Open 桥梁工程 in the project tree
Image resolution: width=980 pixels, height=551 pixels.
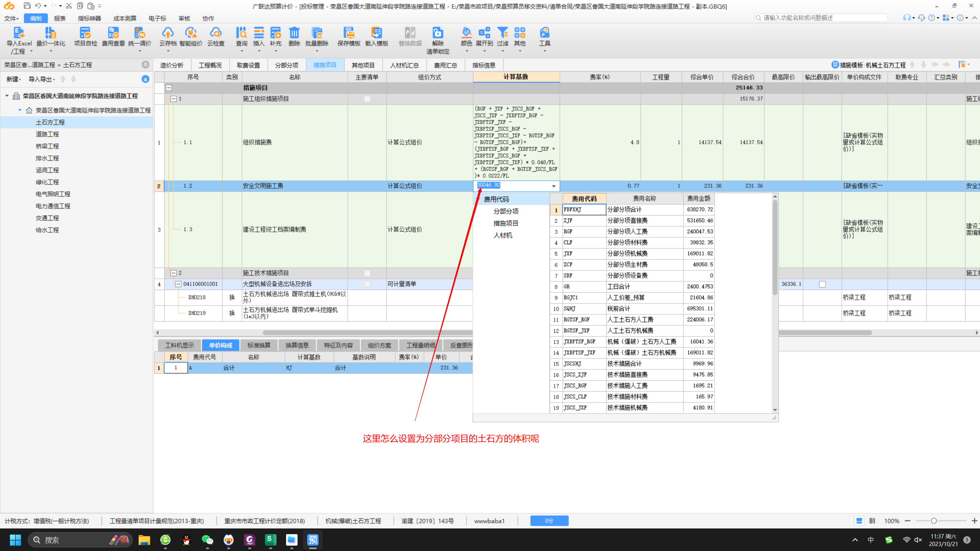click(x=47, y=146)
